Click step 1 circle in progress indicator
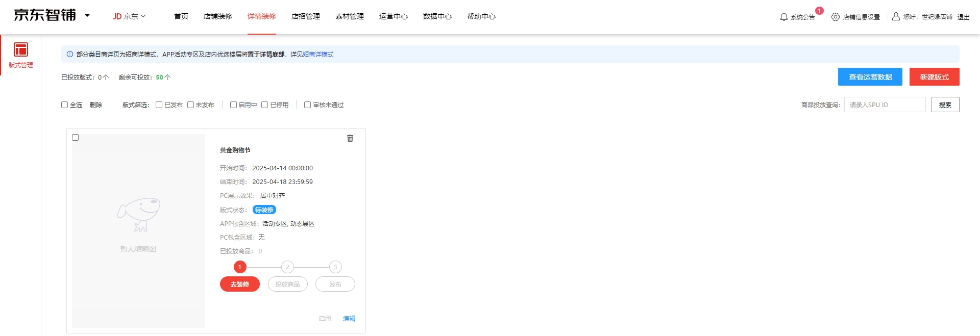Image resolution: width=980 pixels, height=336 pixels. click(x=240, y=267)
